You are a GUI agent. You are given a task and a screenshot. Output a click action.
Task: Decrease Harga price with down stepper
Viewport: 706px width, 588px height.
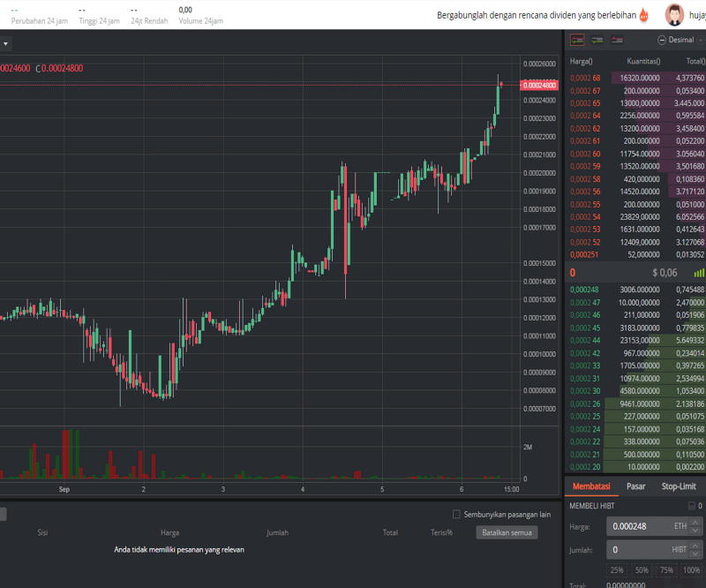coord(695,531)
